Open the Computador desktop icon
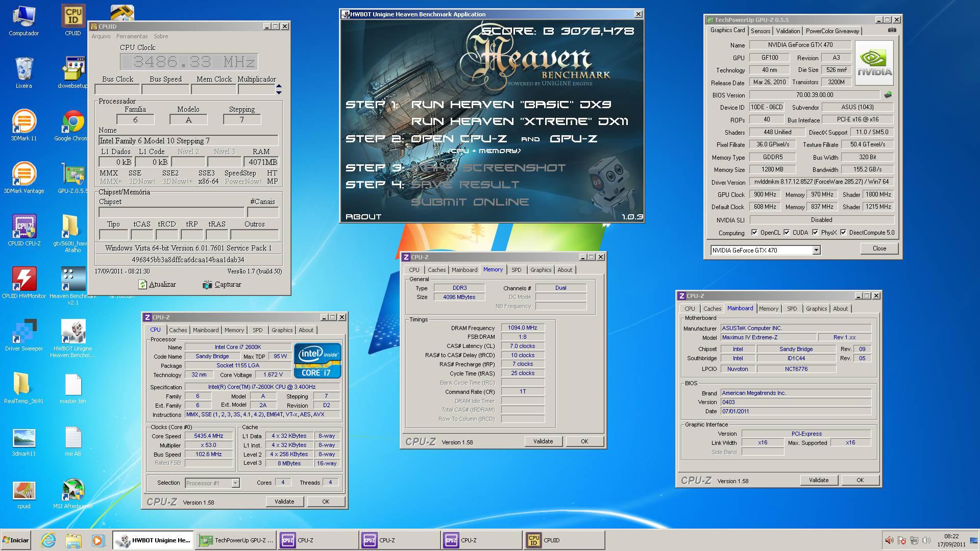 [23, 21]
